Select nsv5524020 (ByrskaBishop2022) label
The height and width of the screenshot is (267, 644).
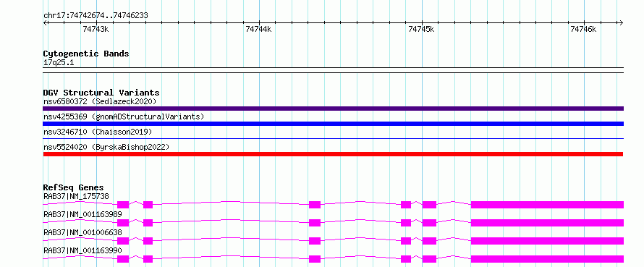[x=106, y=147]
